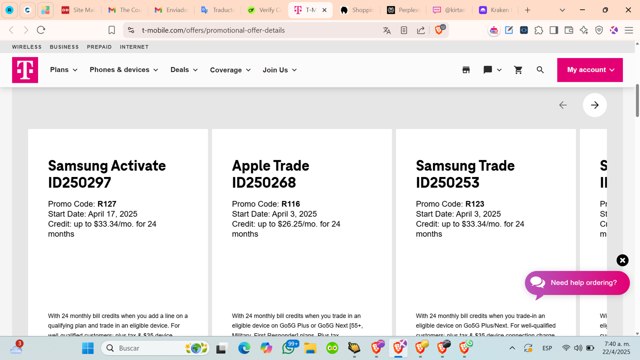Open Brave Wallet icon in toolbar

569,30
